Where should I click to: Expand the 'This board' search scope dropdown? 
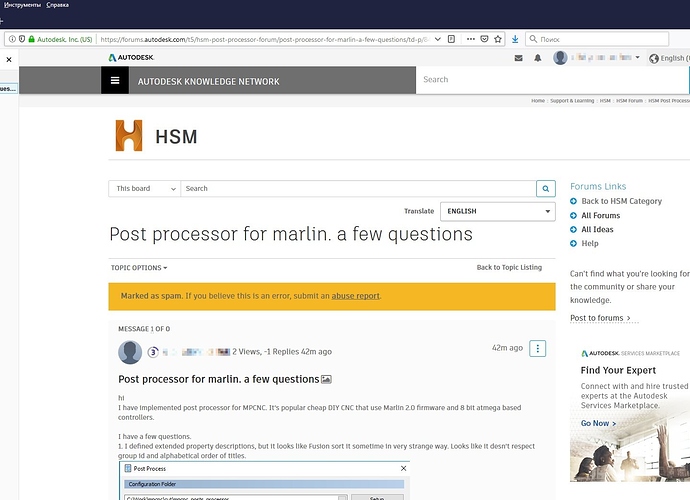coord(144,188)
